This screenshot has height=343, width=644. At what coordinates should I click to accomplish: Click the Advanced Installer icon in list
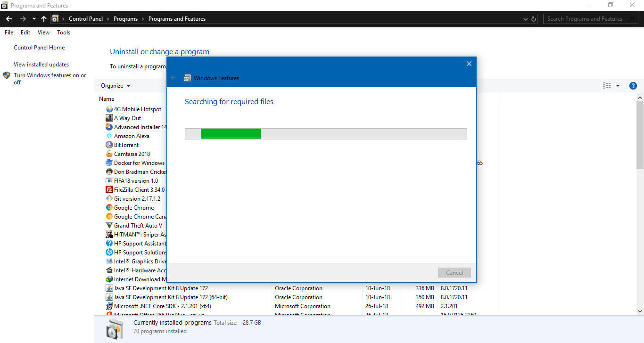coord(109,127)
